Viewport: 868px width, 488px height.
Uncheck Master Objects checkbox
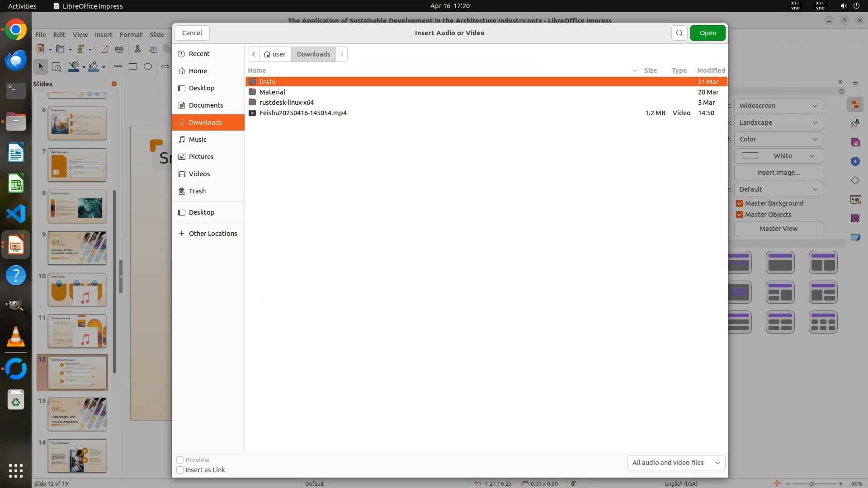tap(740, 215)
